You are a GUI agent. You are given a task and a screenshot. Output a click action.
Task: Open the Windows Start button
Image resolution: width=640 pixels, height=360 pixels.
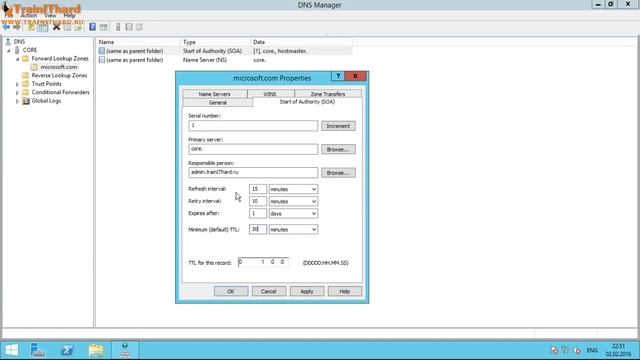click(11, 350)
